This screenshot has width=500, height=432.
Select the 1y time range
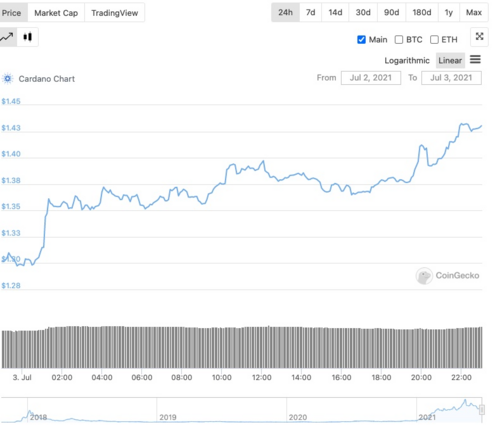(449, 12)
